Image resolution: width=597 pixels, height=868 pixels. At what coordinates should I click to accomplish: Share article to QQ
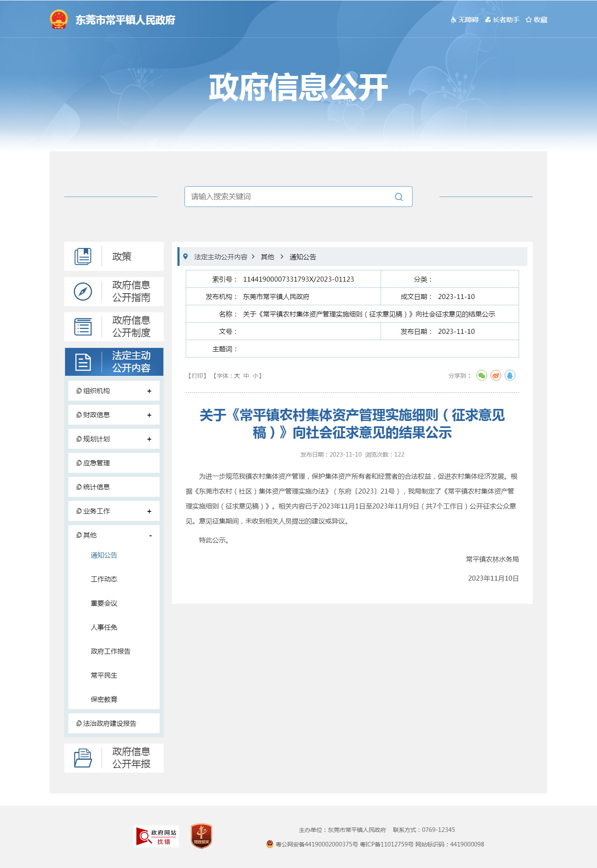pos(510,376)
